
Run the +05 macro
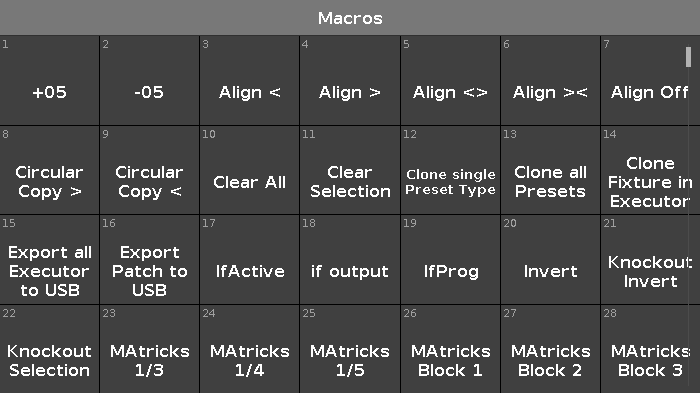click(x=50, y=80)
